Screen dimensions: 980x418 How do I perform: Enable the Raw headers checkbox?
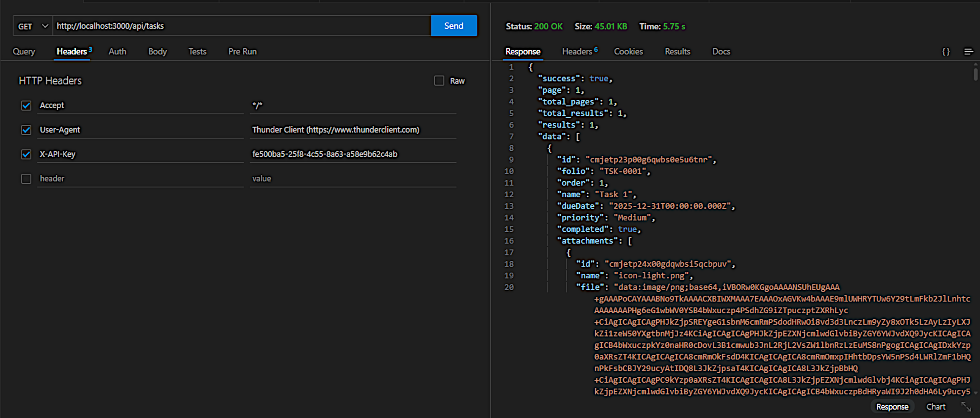pyautogui.click(x=439, y=81)
